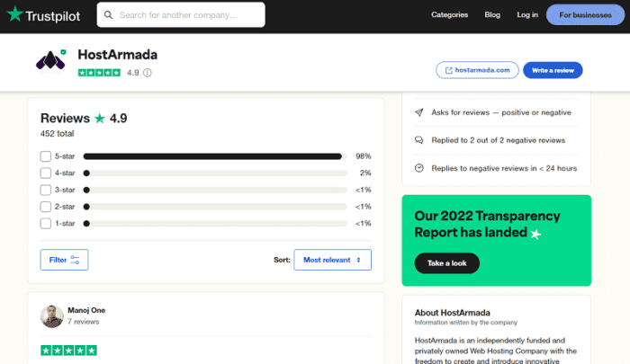Open the Filter button
630x364 pixels.
pyautogui.click(x=64, y=260)
